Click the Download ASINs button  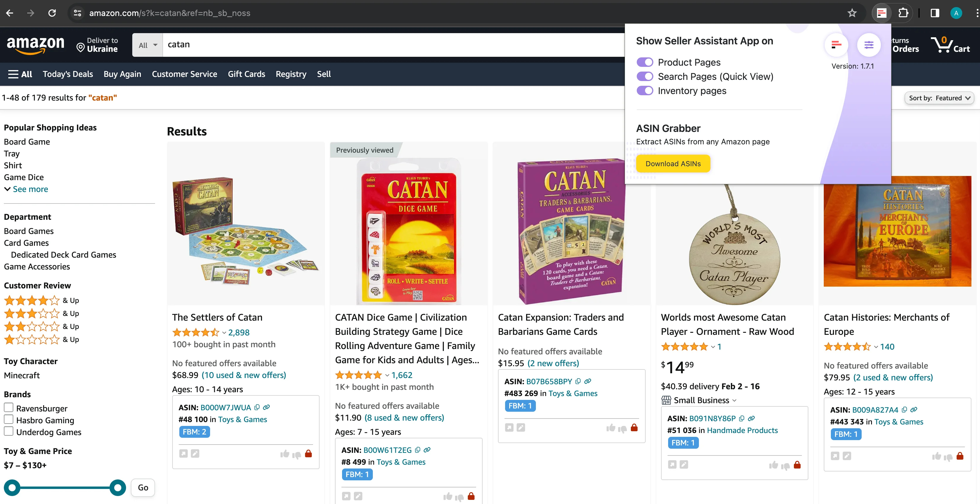(x=673, y=164)
